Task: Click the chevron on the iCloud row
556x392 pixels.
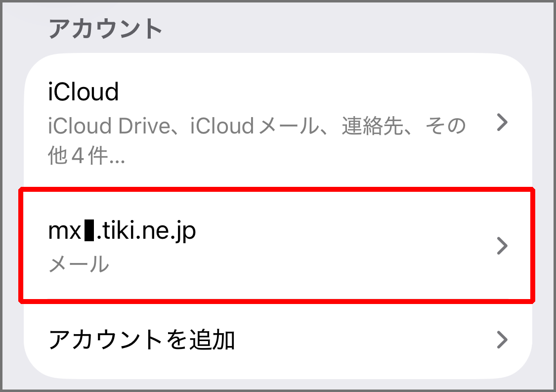Action: (502, 122)
